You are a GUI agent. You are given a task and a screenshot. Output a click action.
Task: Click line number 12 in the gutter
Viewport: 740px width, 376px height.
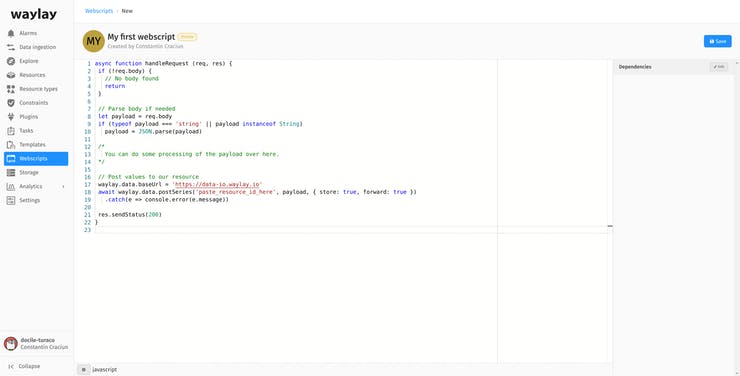pos(87,147)
